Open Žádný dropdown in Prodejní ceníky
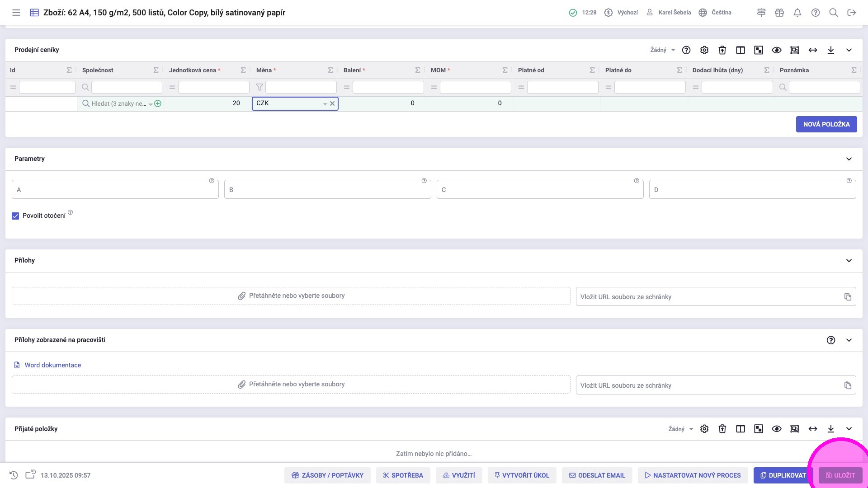The width and height of the screenshot is (868, 488). coord(662,50)
